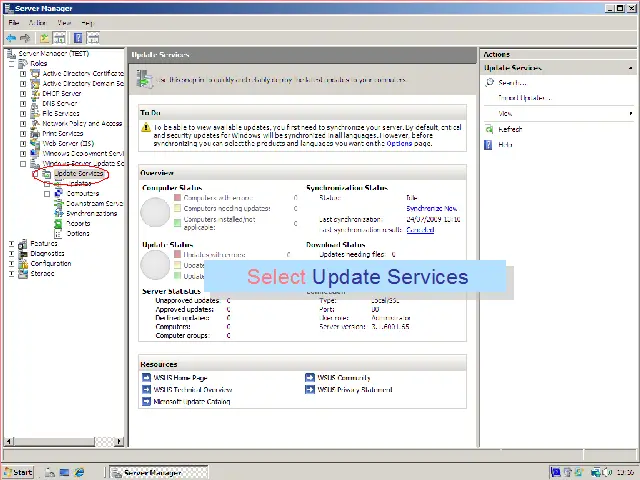Click the Synchronizations node icon
Screen dimensions: 640x480
59,213
